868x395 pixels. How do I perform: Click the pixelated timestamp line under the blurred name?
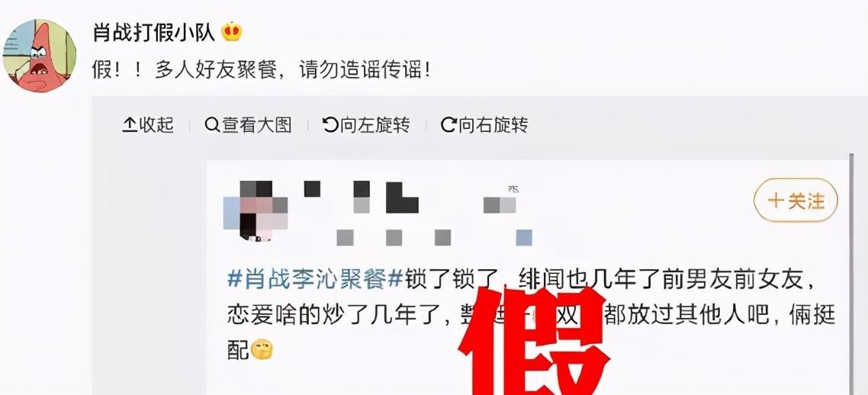[x=434, y=238]
